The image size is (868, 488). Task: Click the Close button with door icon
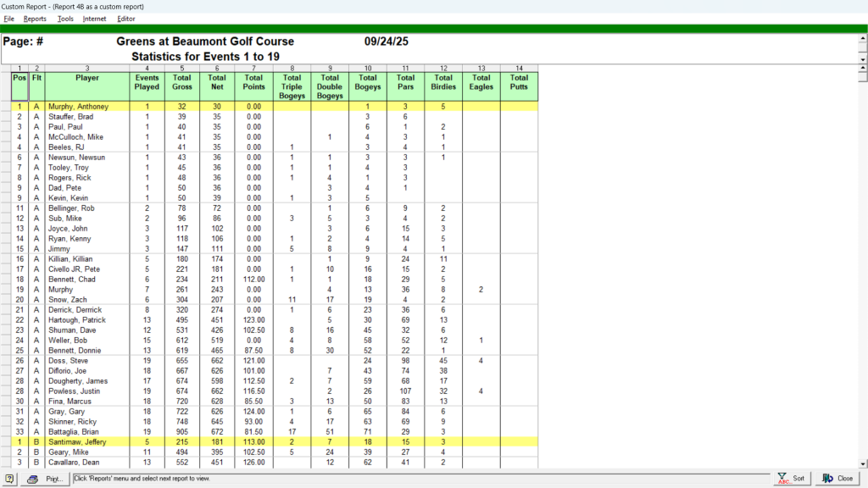(x=837, y=479)
